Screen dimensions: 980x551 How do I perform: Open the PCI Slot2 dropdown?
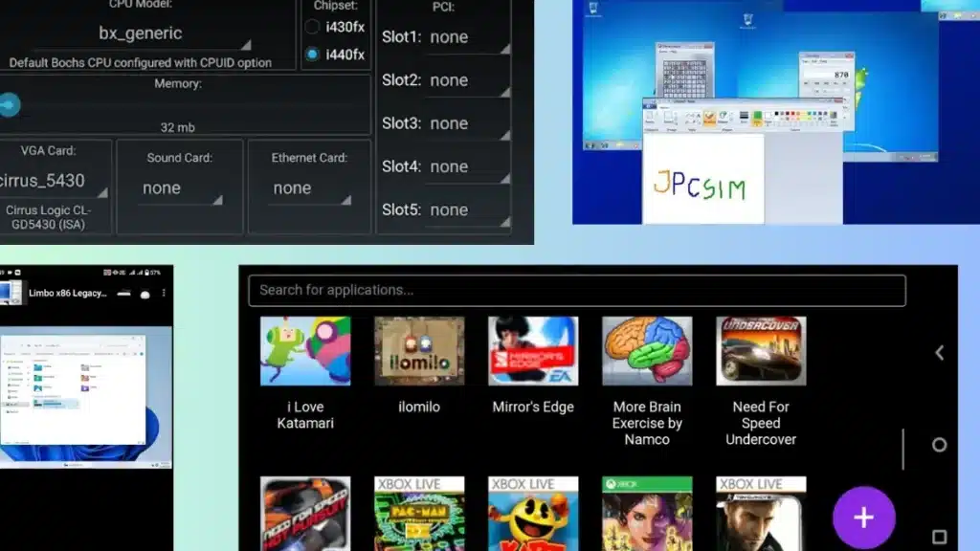(x=469, y=81)
